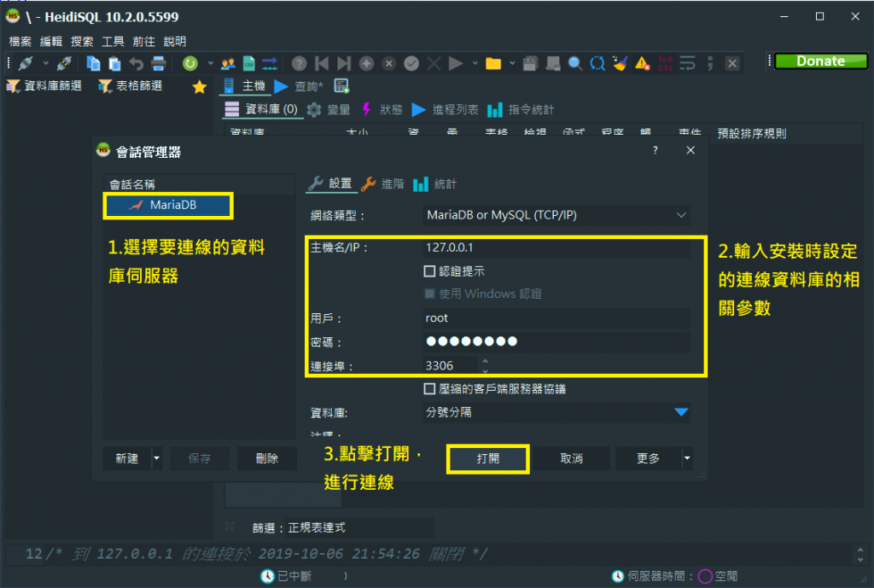Open the dropdown arrow beside the connect icon

pyautogui.click(x=46, y=63)
